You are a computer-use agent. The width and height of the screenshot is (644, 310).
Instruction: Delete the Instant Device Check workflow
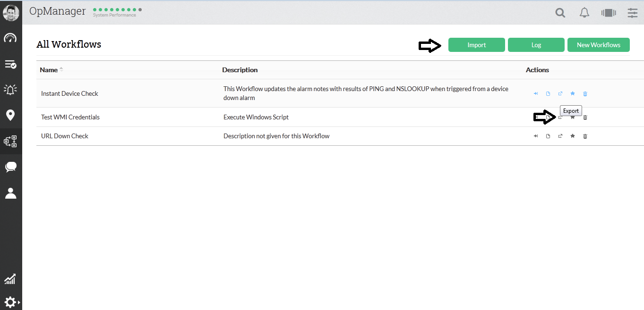click(585, 94)
